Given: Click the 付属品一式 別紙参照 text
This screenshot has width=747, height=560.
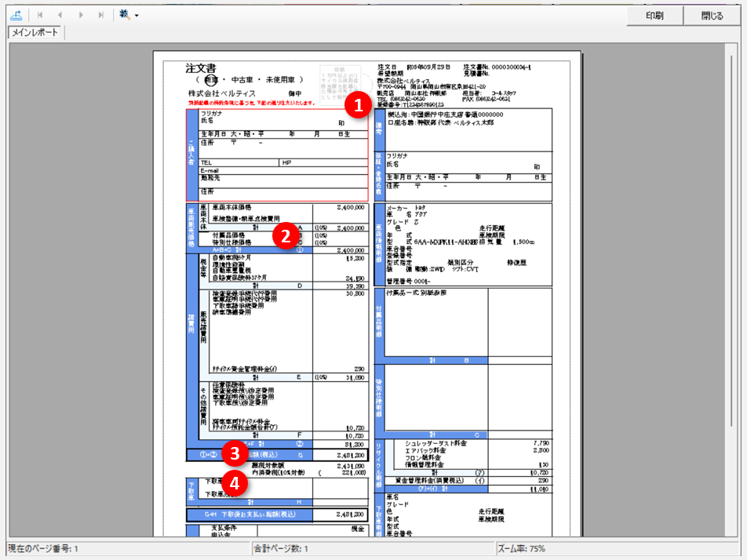Looking at the screenshot, I should pyautogui.click(x=417, y=293).
